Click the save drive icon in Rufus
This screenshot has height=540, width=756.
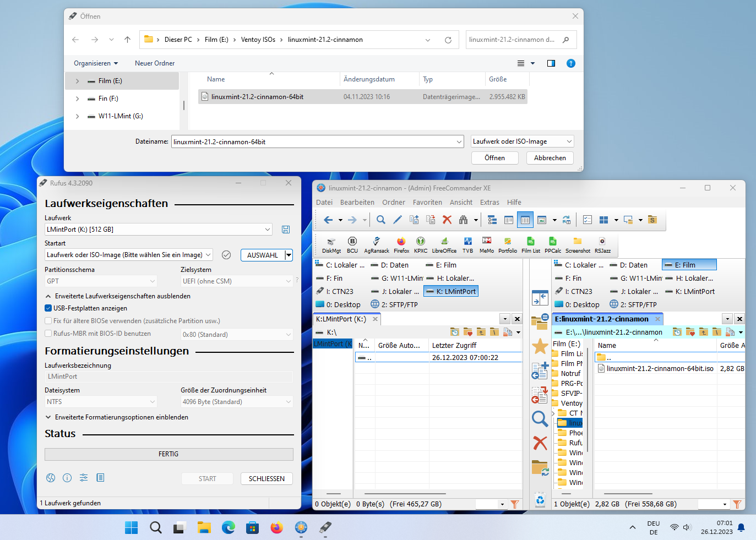pos(286,230)
